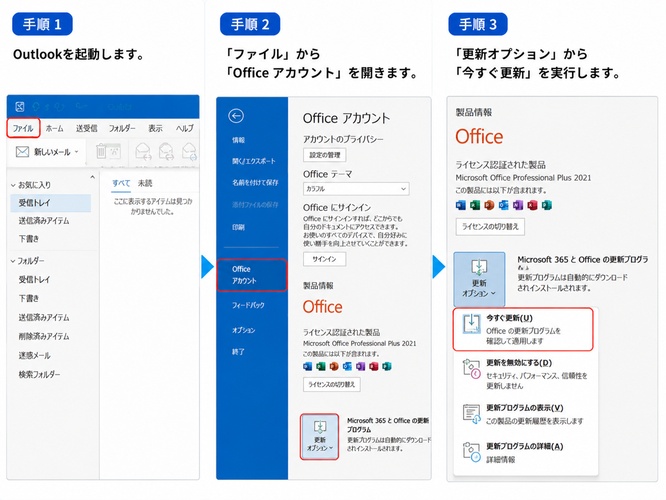Click the forward envelope icon

189,151
